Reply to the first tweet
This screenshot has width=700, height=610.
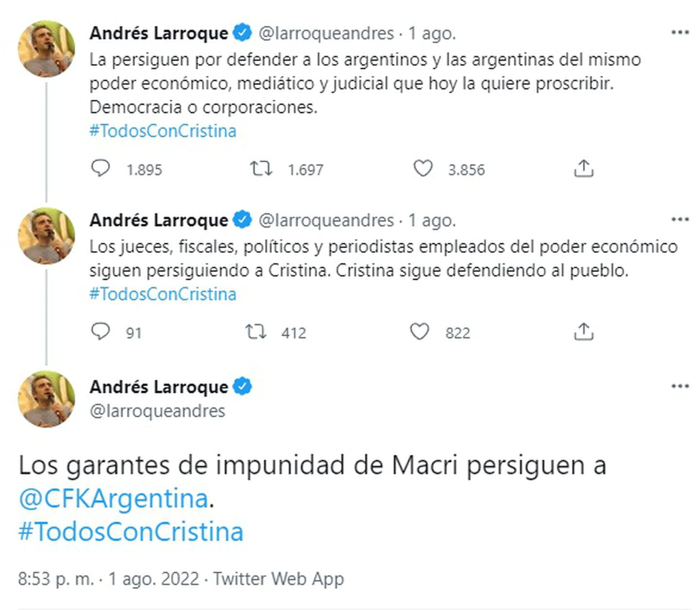pyautogui.click(x=101, y=169)
